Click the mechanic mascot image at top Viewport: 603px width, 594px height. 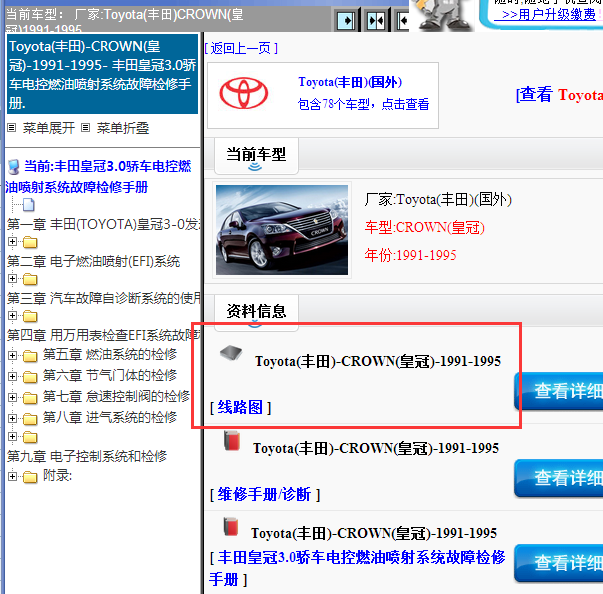(x=442, y=15)
